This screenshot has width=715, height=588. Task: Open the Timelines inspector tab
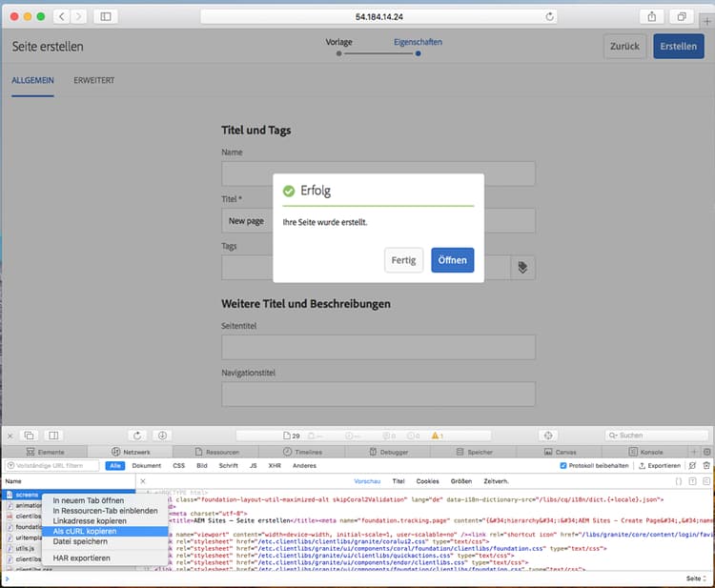coord(302,452)
